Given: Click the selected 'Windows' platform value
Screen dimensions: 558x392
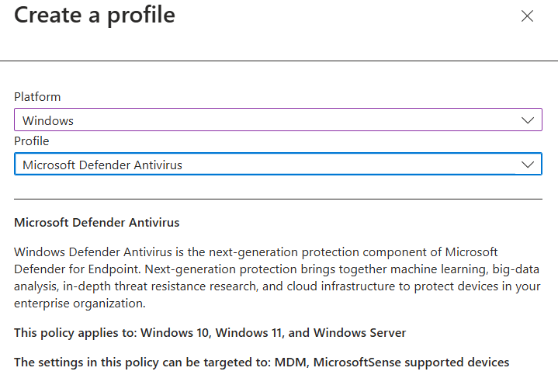Looking at the screenshot, I should click(48, 121).
